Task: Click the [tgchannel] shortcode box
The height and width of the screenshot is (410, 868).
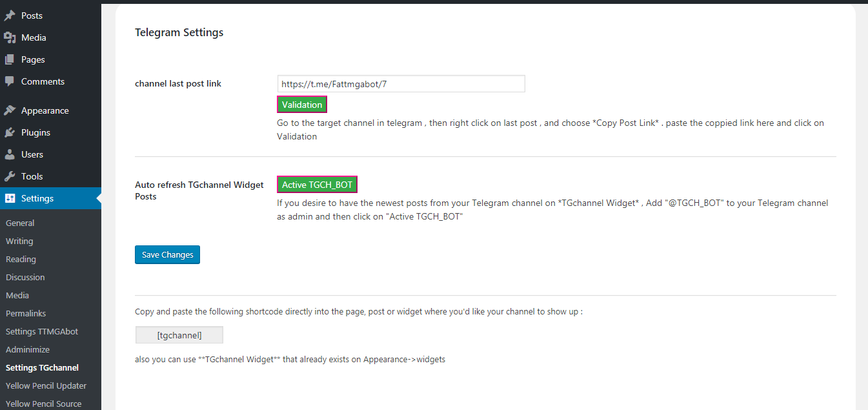Action: [179, 335]
